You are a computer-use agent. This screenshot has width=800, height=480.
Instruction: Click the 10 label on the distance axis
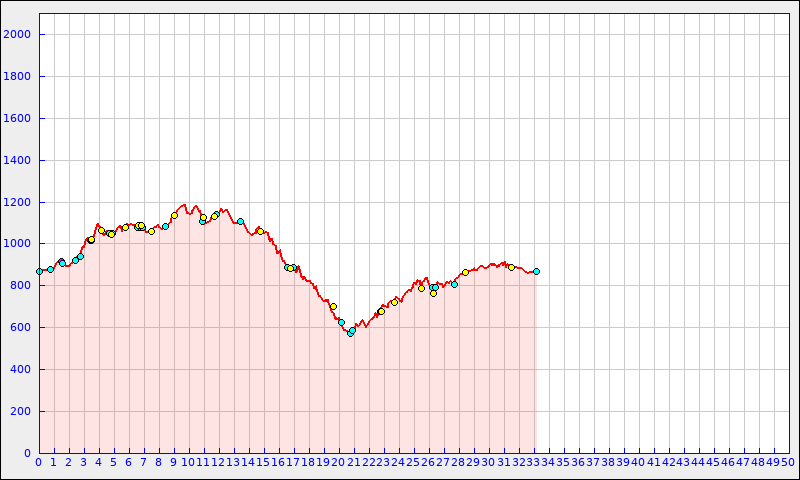point(188,462)
